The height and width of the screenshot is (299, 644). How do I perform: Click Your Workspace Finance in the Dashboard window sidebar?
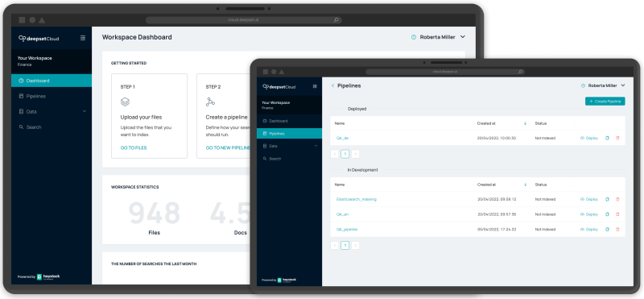52,61
